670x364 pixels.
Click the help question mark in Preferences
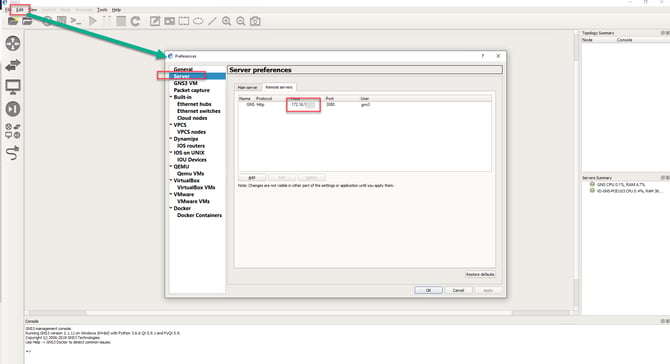[483, 56]
